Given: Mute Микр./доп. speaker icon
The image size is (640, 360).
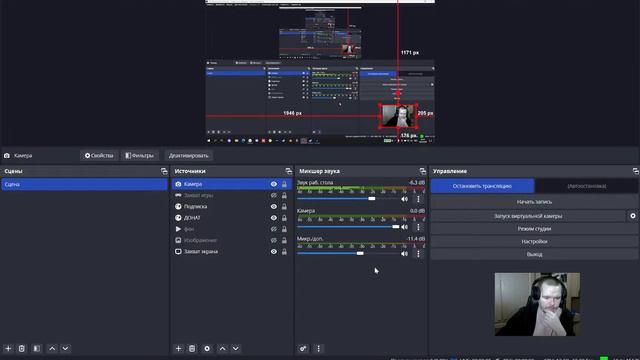Looking at the screenshot, I should [404, 254].
